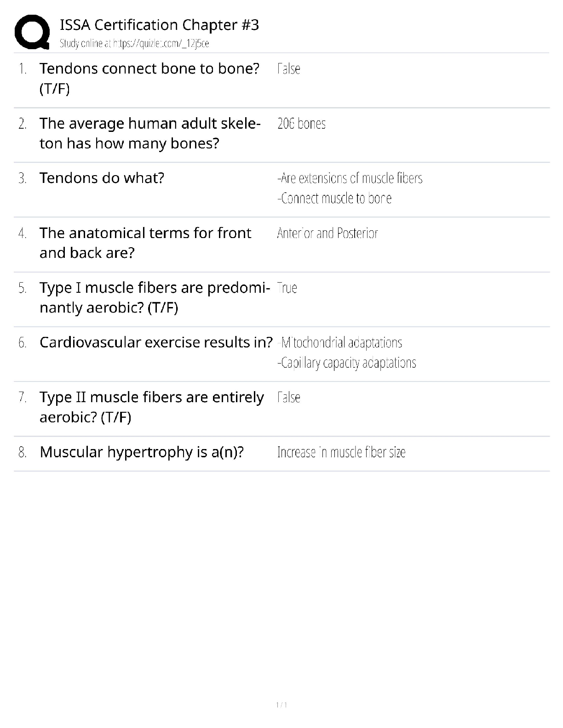Click the 'Mitochondrial adaptations' answer
The width and height of the screenshot is (563, 728).
(340, 342)
